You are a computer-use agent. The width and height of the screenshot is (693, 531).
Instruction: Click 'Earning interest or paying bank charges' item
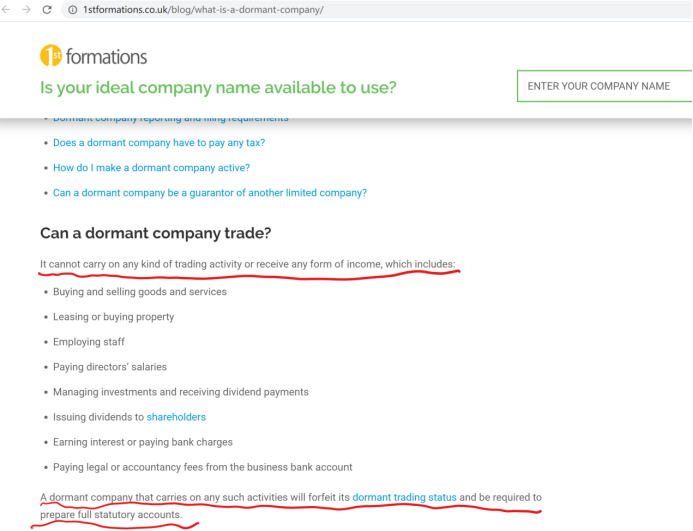tap(143, 442)
